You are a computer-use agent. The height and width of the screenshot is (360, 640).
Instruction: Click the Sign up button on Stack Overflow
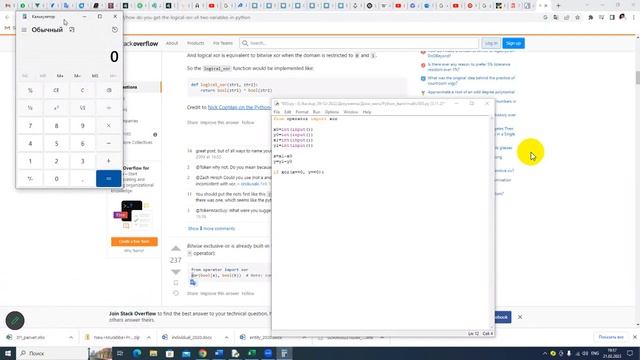pyautogui.click(x=513, y=43)
